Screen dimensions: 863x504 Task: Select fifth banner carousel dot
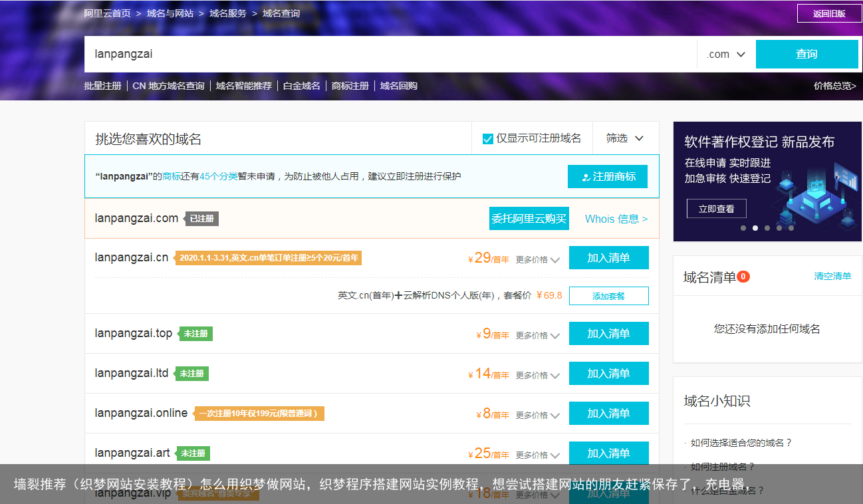[x=791, y=228]
